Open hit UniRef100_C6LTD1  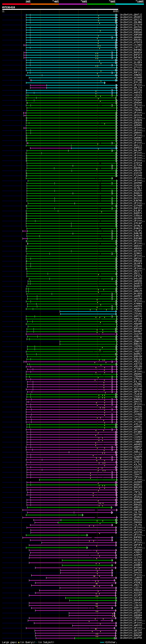tap(131, 512)
